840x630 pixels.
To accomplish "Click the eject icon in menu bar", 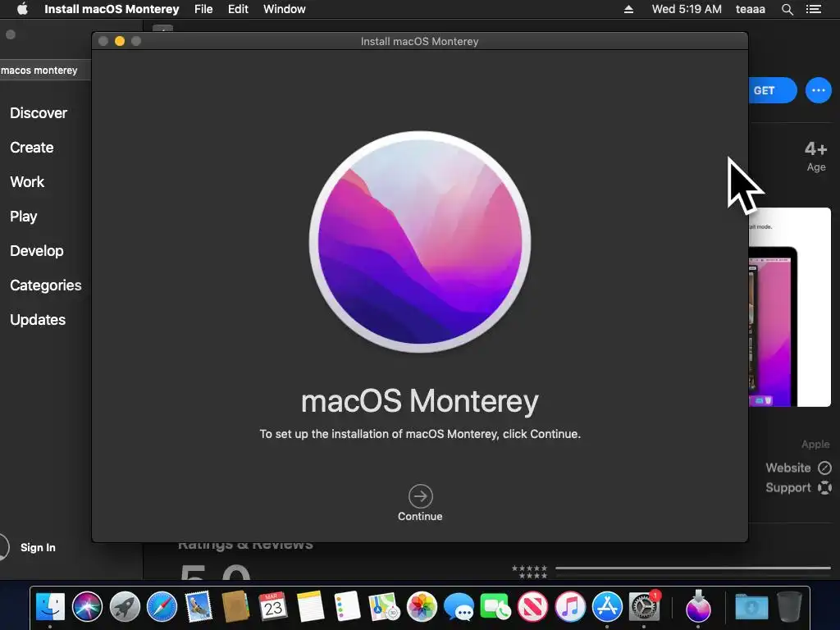I will (629, 9).
